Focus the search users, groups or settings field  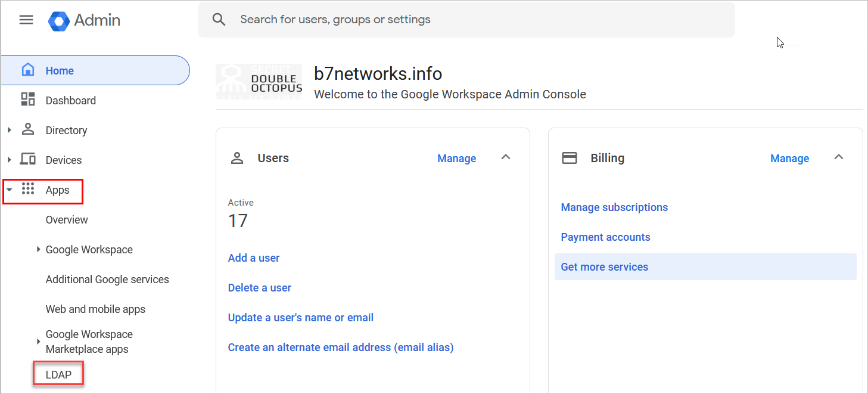[x=466, y=20]
